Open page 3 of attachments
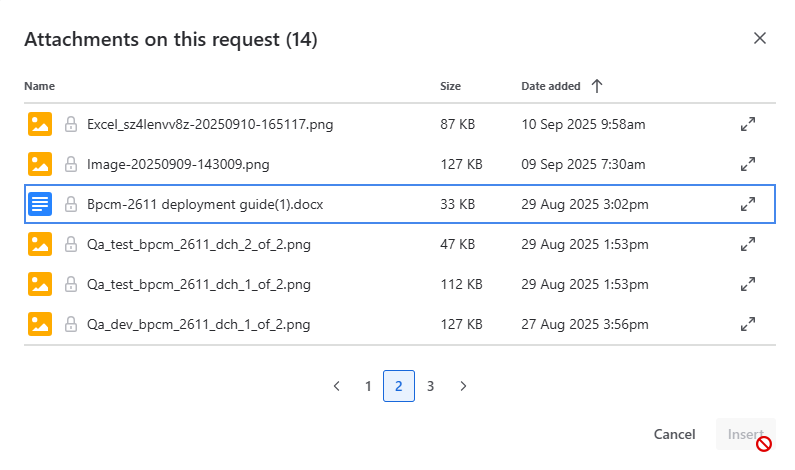The height and width of the screenshot is (470, 795). (430, 386)
